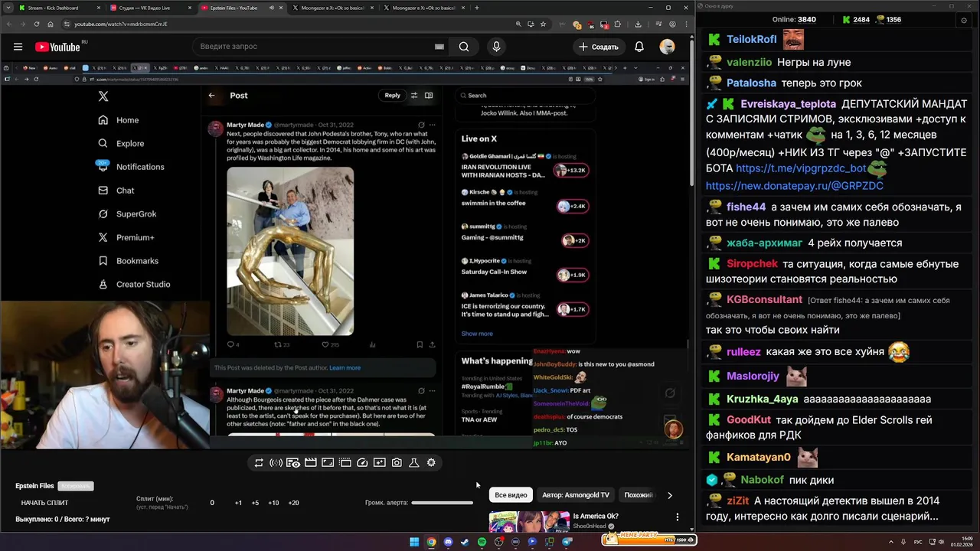The height and width of the screenshot is (551, 980).
Task: Click the aspect-ratio frame icon in player toolbar
Action: [x=328, y=463]
